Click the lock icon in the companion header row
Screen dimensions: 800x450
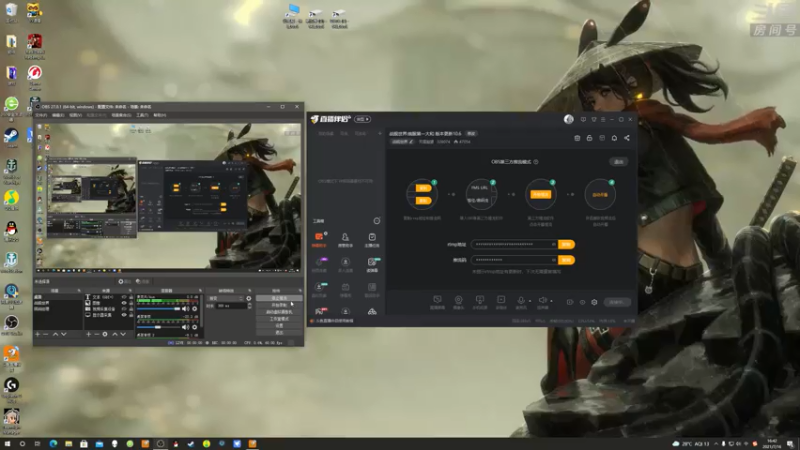(x=589, y=138)
